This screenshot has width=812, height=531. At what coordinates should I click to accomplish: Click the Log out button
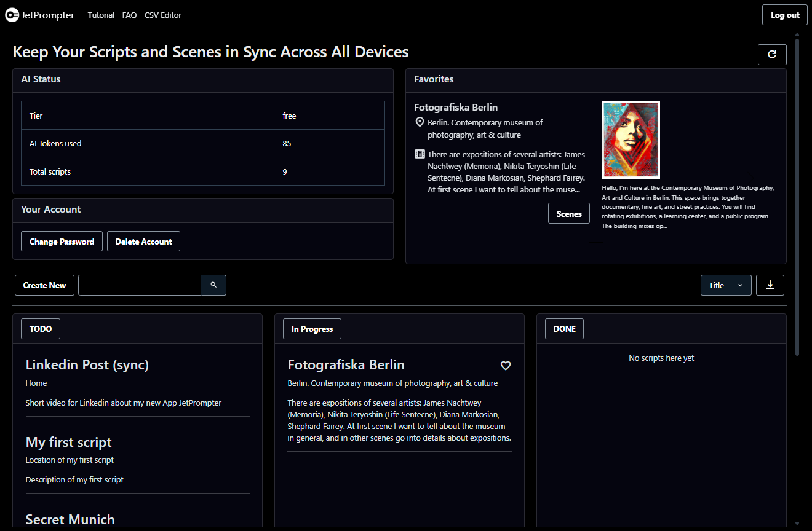point(785,15)
